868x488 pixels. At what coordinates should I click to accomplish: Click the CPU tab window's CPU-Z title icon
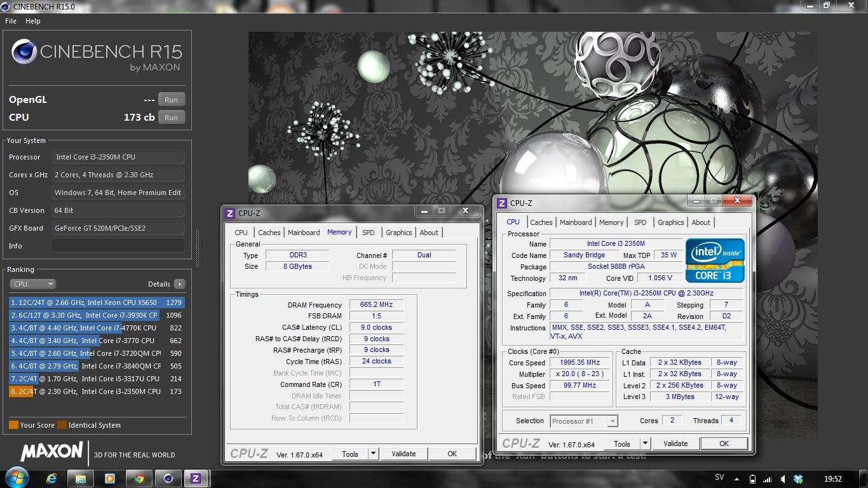tap(502, 203)
